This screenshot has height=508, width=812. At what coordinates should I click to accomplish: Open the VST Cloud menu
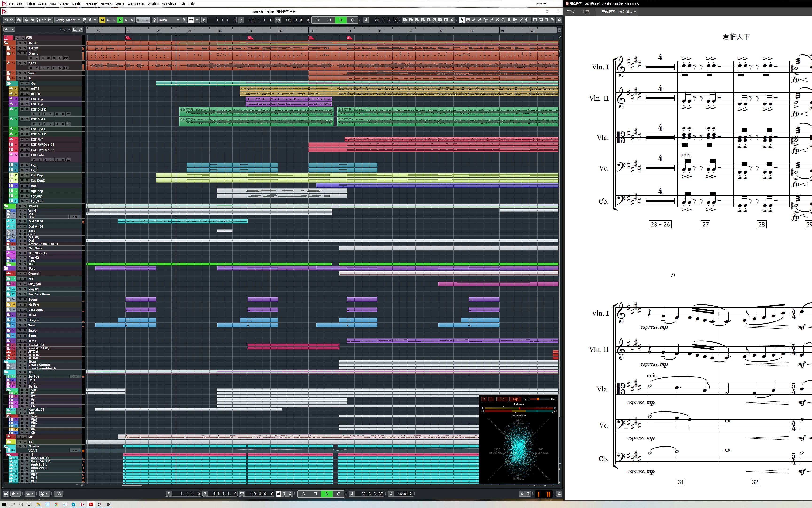coord(169,4)
